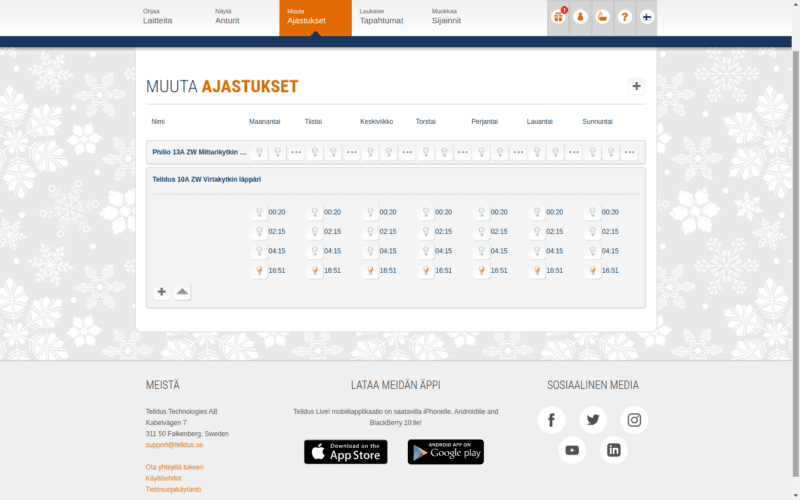This screenshot has height=500, width=800.
Task: Open LinkedIn social media icon
Action: 614,450
